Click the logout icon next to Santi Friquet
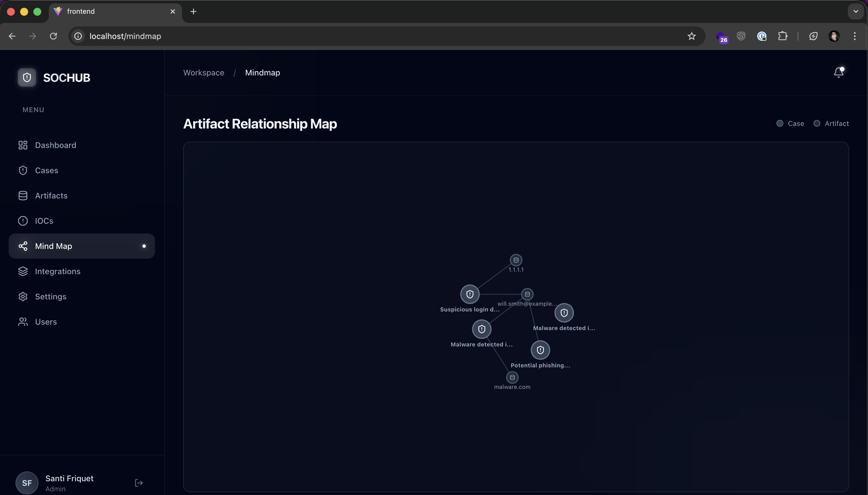Screen dimensions: 868x495 tap(138, 482)
